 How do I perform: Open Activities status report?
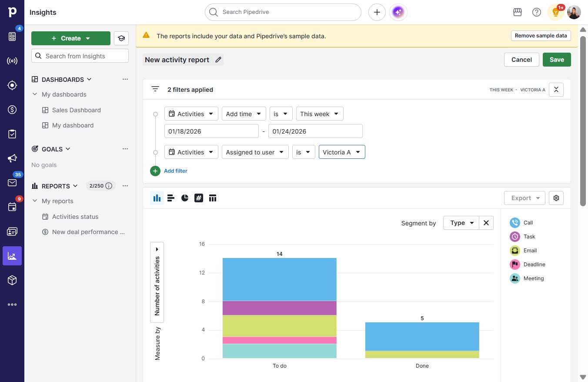pyautogui.click(x=75, y=217)
